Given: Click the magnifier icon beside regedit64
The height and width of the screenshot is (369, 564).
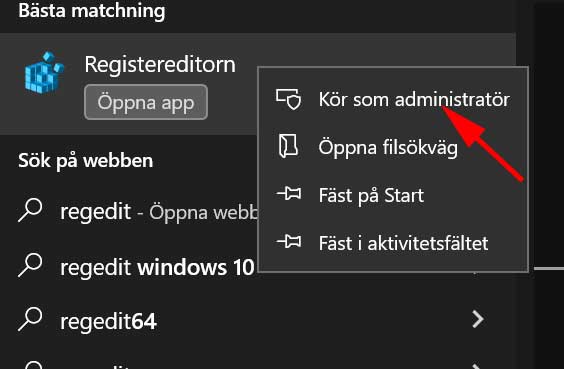Looking at the screenshot, I should pyautogui.click(x=30, y=319).
